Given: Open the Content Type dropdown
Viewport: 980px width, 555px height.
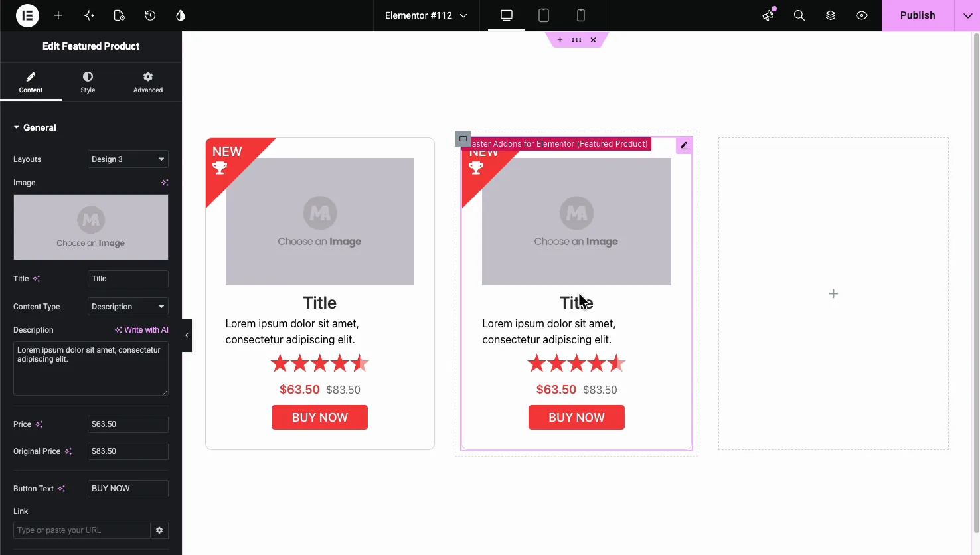Looking at the screenshot, I should pos(128,307).
